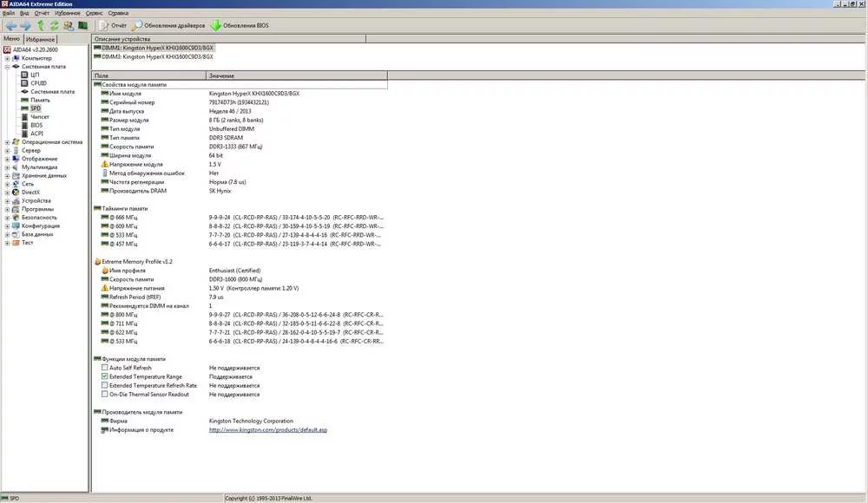Image resolution: width=868 pixels, height=503 pixels.
Task: Select the Чипсет icon in tree
Action: coord(24,117)
